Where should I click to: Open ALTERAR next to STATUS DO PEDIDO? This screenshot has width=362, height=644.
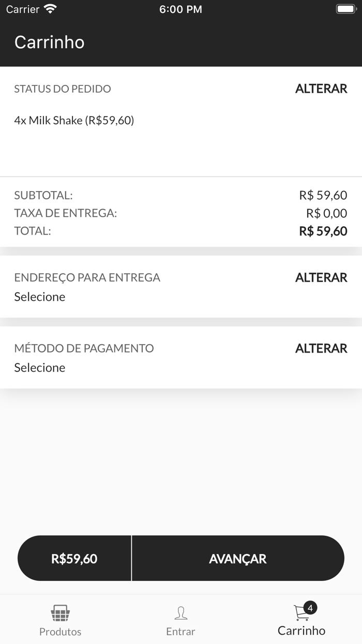click(321, 89)
